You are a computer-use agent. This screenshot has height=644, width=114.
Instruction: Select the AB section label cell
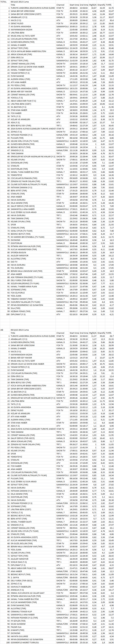(x=2, y=330)
